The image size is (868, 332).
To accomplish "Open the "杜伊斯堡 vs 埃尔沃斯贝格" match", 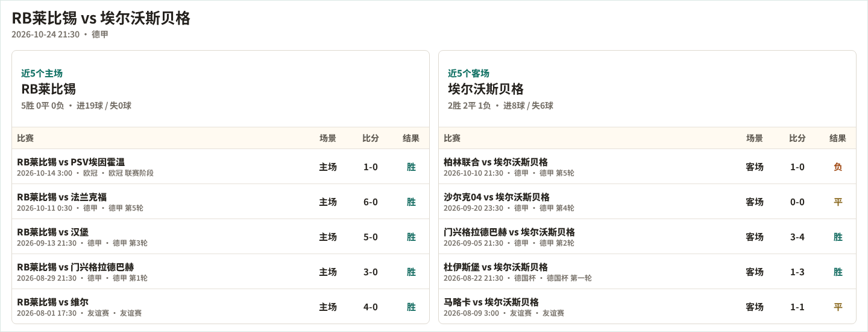I will 495,267.
